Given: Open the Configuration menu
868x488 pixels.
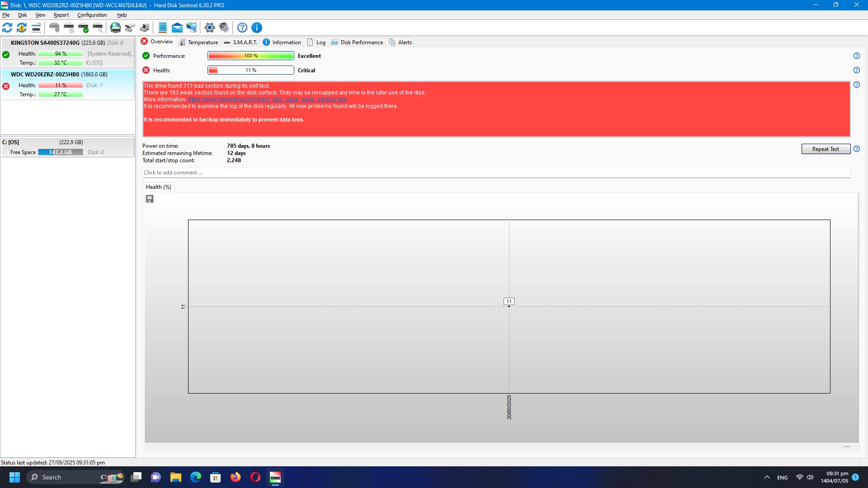Looking at the screenshot, I should coord(92,15).
